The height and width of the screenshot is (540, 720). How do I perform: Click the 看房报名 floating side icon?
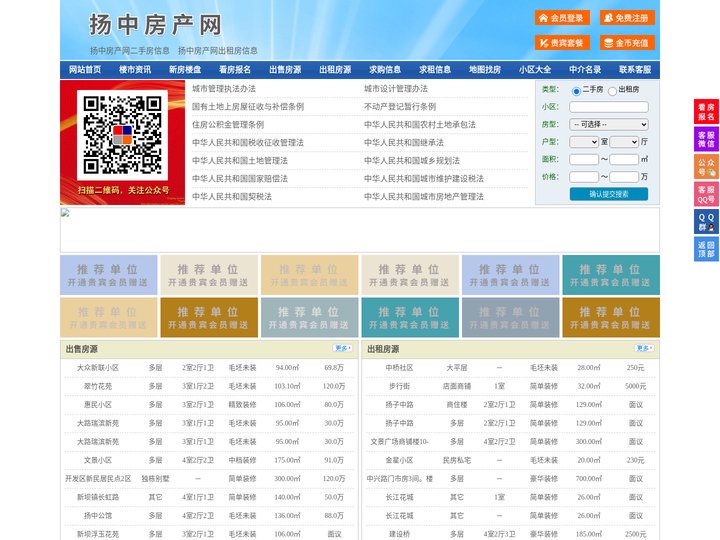(706, 112)
